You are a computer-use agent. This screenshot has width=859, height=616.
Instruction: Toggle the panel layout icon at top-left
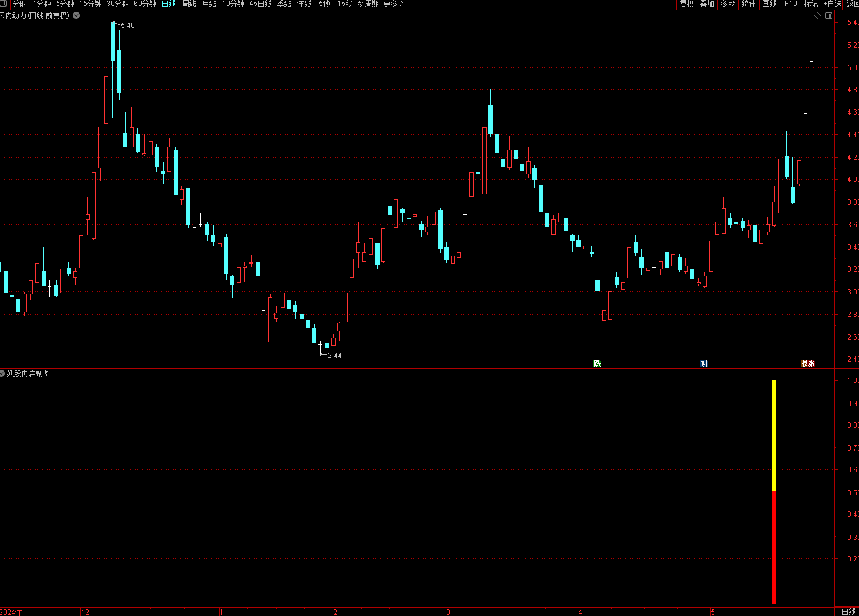coord(4,4)
